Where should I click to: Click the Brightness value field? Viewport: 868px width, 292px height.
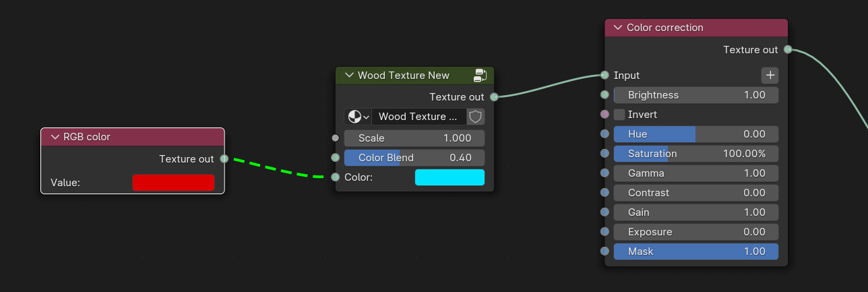pyautogui.click(x=695, y=95)
